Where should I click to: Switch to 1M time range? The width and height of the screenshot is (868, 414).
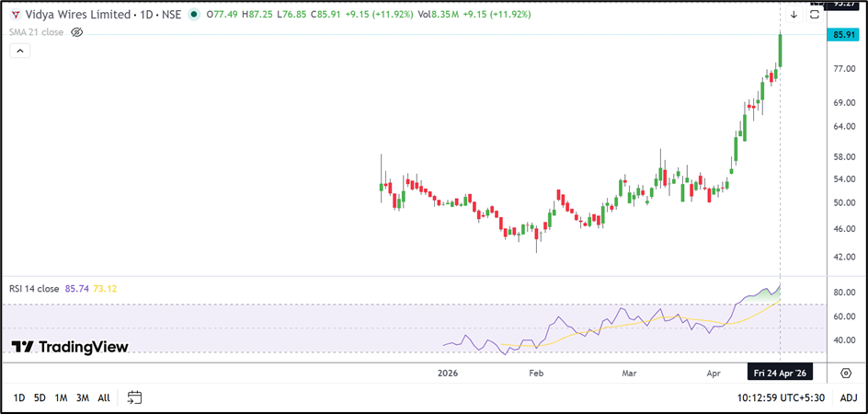pos(61,397)
